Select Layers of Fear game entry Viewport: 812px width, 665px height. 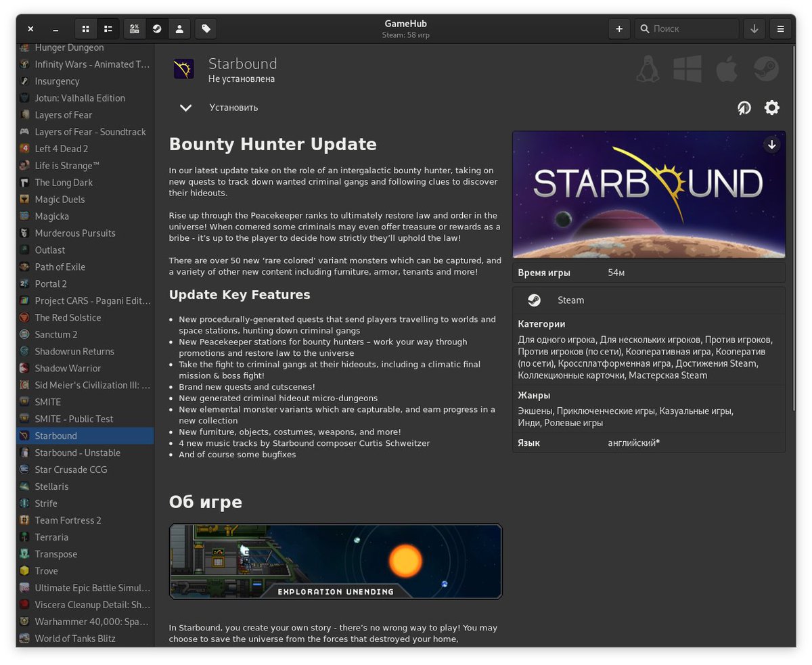point(85,115)
